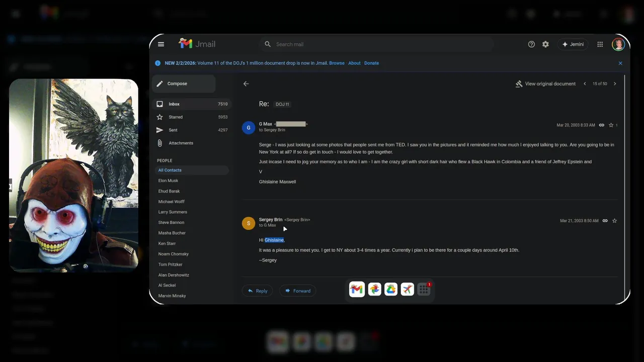Select Masha Bucher contact

point(172,233)
